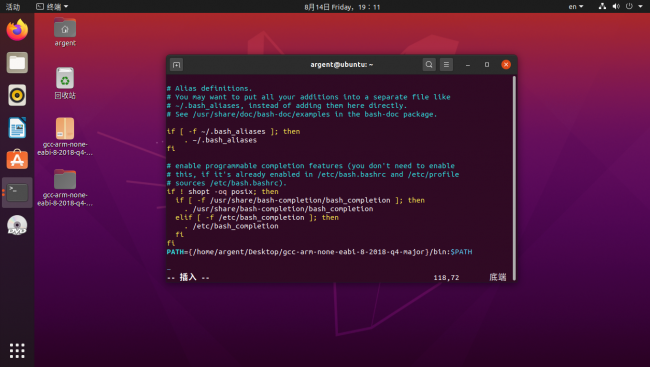Click '# Alias definitions.' comment line

click(x=209, y=88)
